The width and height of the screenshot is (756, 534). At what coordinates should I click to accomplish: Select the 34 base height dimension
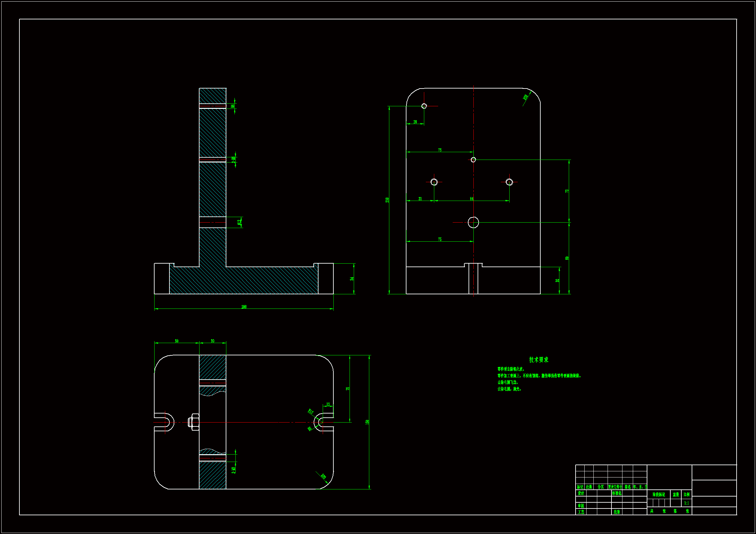pos(352,279)
